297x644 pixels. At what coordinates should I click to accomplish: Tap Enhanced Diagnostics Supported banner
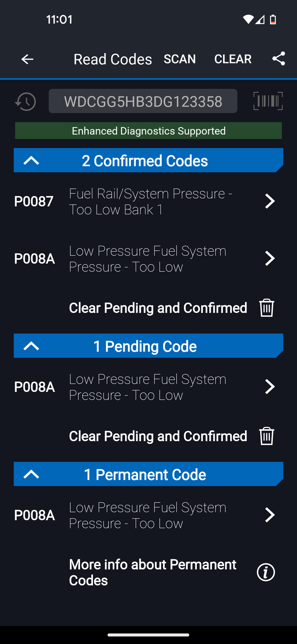(148, 131)
